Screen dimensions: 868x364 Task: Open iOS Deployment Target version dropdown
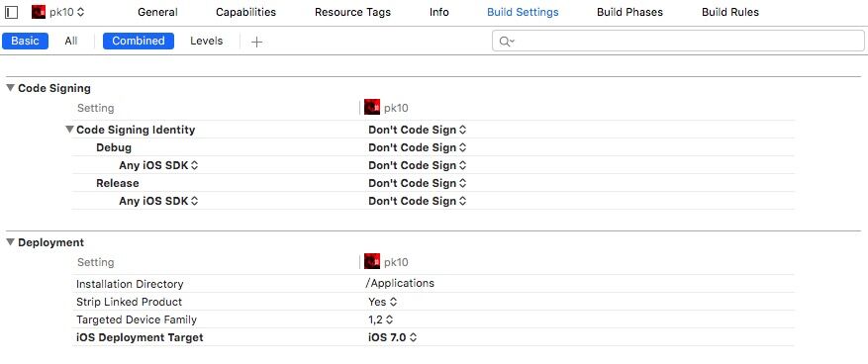(x=393, y=337)
